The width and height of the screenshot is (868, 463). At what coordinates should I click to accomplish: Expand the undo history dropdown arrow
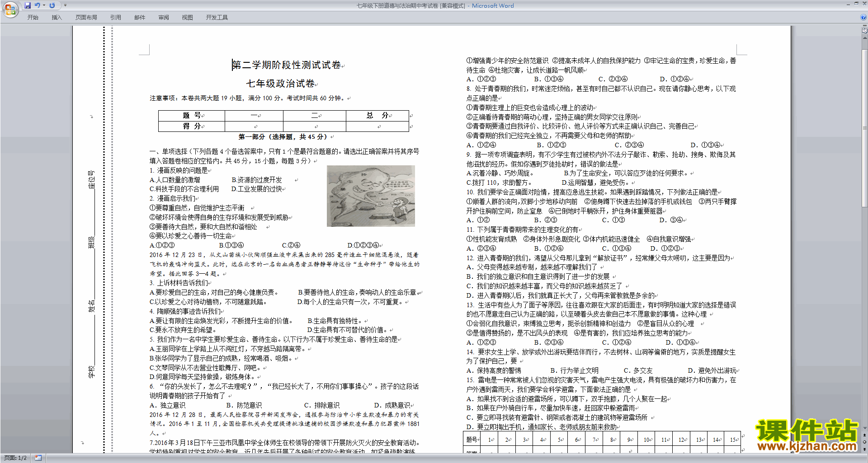[x=44, y=5]
